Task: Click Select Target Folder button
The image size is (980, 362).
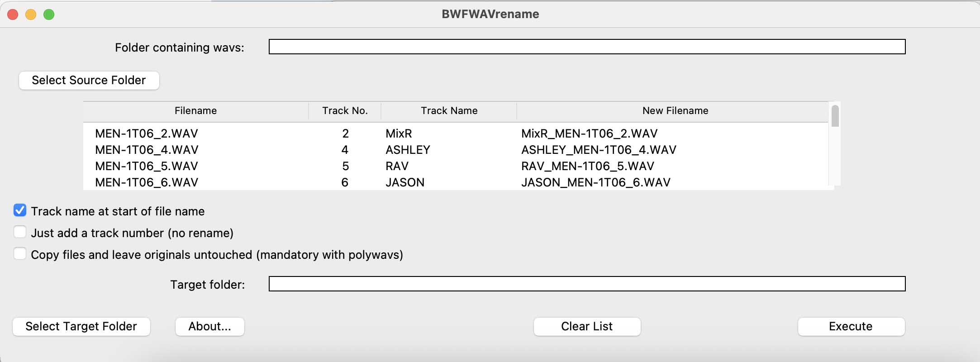Action: point(81,327)
